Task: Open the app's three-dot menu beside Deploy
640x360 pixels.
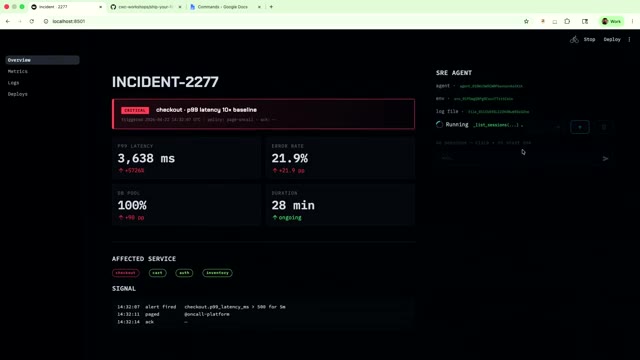Action: click(x=629, y=40)
